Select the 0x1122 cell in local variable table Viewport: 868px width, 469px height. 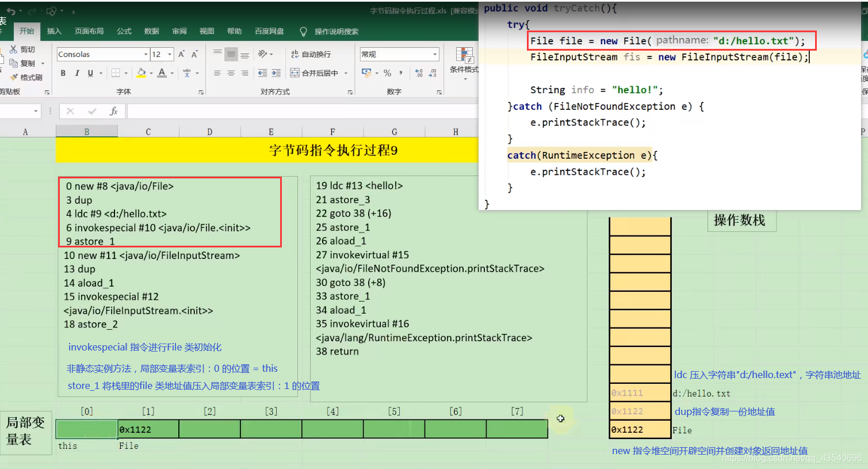148,429
